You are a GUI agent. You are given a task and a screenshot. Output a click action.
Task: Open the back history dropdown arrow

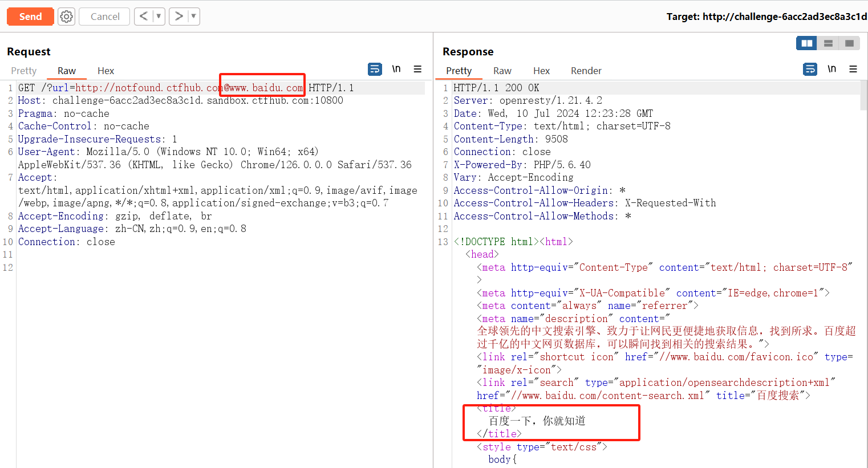(159, 16)
